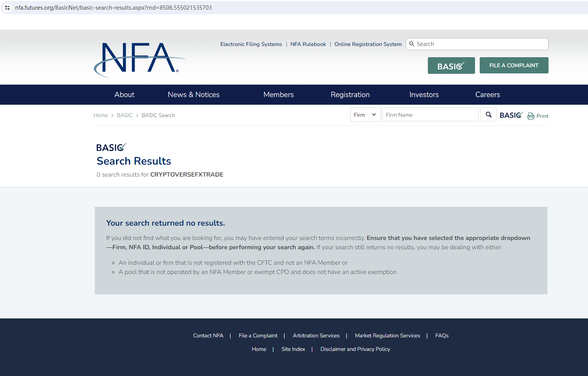Click the green BASIC button in the header

(x=451, y=66)
